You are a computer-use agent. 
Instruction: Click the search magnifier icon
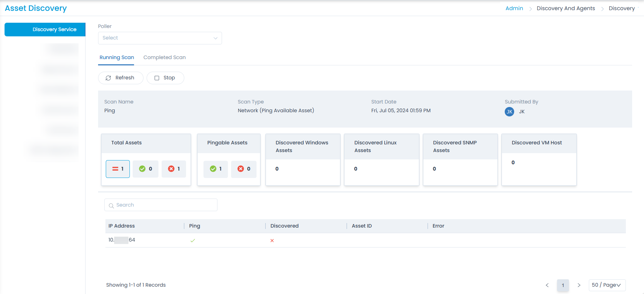click(x=111, y=206)
